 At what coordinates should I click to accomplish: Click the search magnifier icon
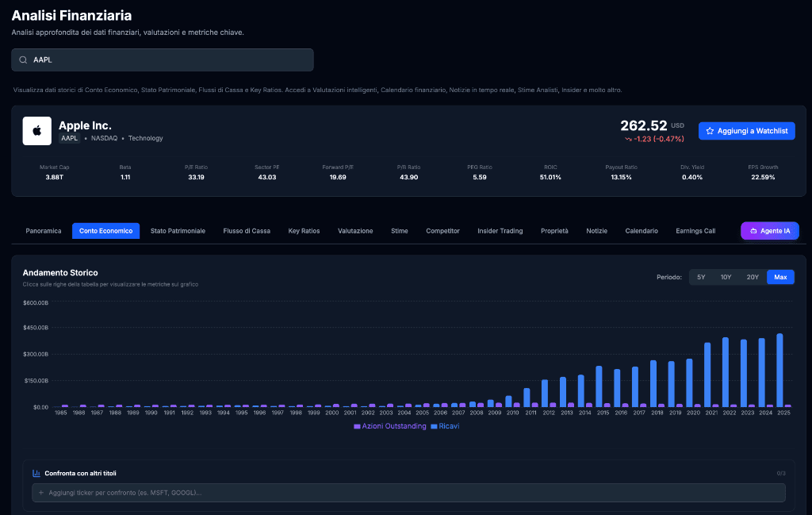(x=23, y=60)
